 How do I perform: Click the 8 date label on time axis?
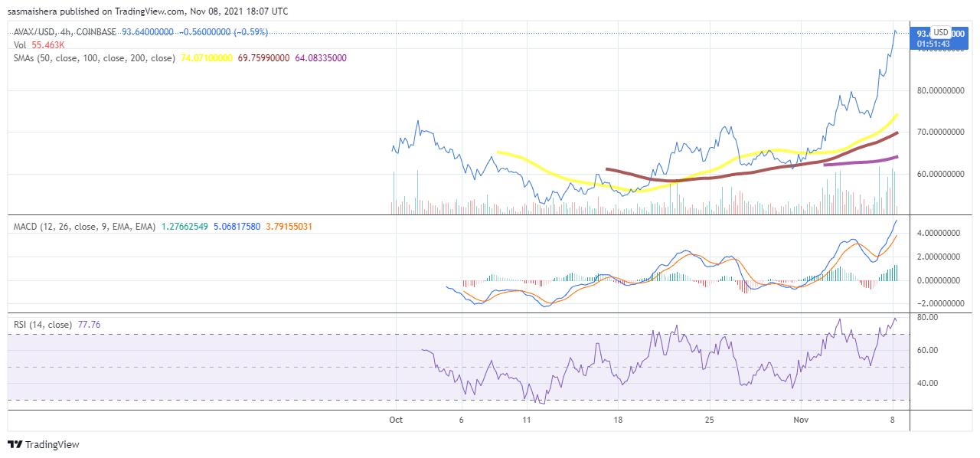(x=893, y=420)
